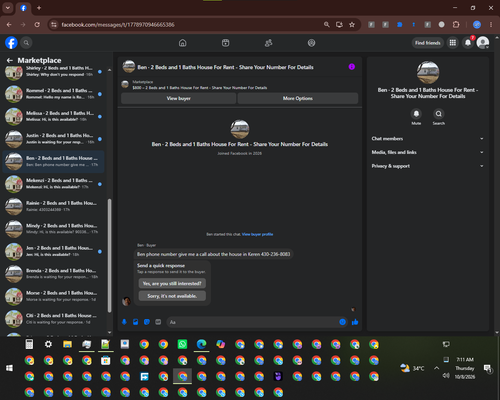The image size is (500, 400).
Task: Open the Chrome three-dot menu
Action: (x=491, y=25)
